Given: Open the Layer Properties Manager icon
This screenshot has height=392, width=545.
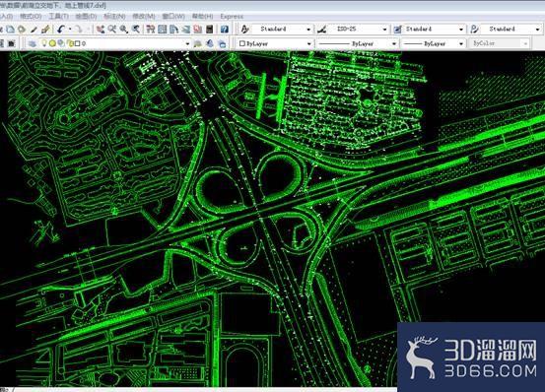Looking at the screenshot, I should 33,43.
